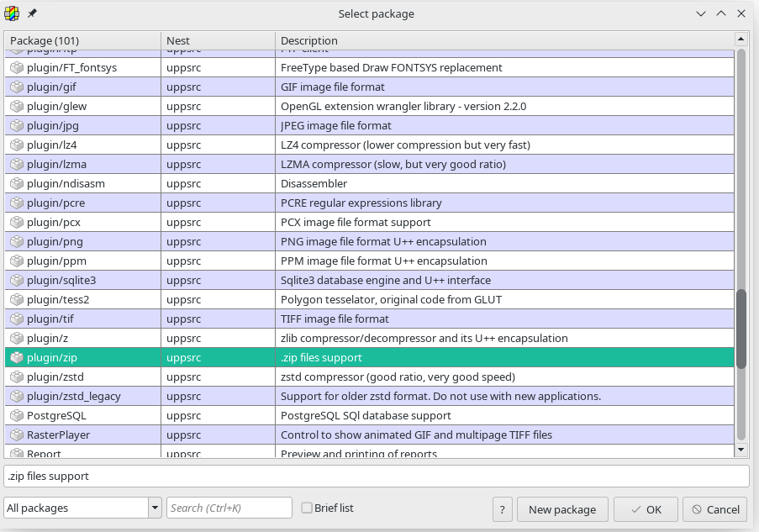Focus the Search (Ctrl+K) field
Viewport: 759px width, 532px height.
coord(229,508)
